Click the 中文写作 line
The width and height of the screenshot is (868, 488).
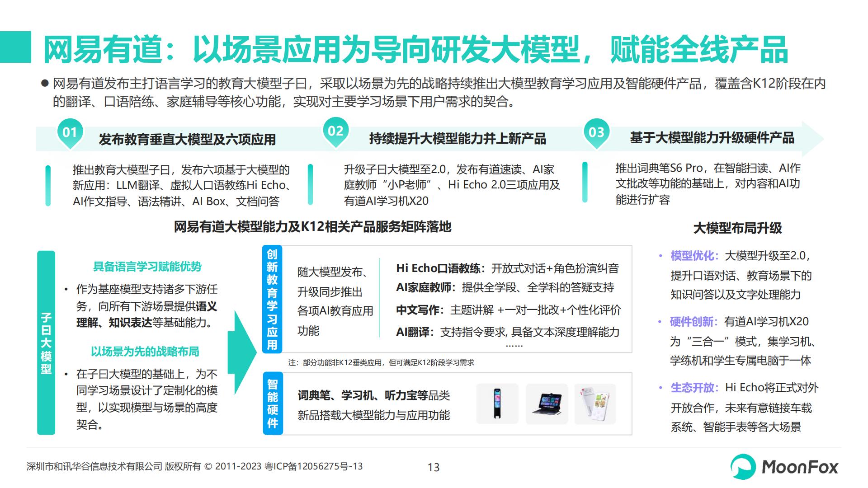[509, 310]
